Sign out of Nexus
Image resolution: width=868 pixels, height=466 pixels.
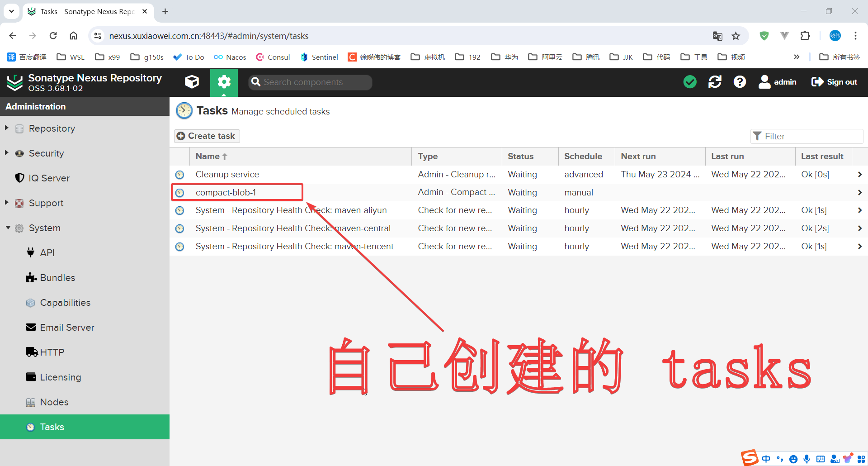tap(834, 82)
